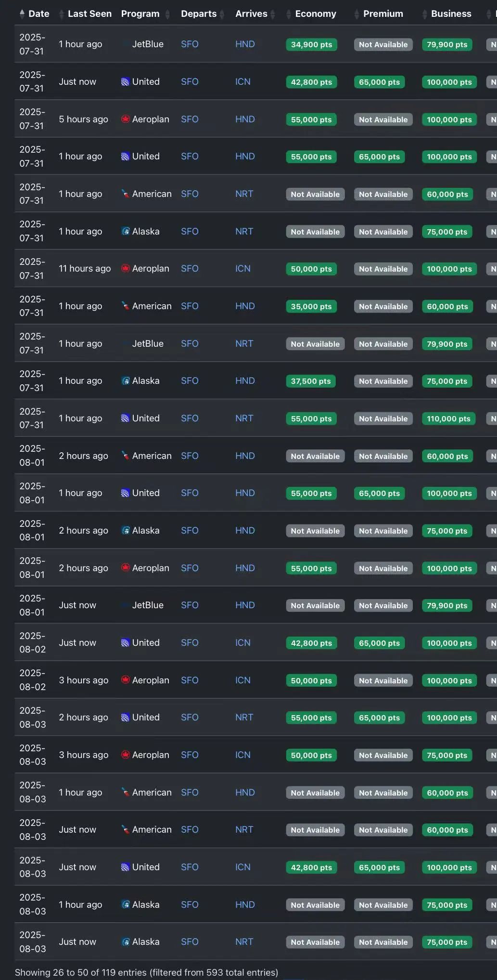Click the American logo in the 2025-08-01 row
This screenshot has height=980, width=497.
125,456
